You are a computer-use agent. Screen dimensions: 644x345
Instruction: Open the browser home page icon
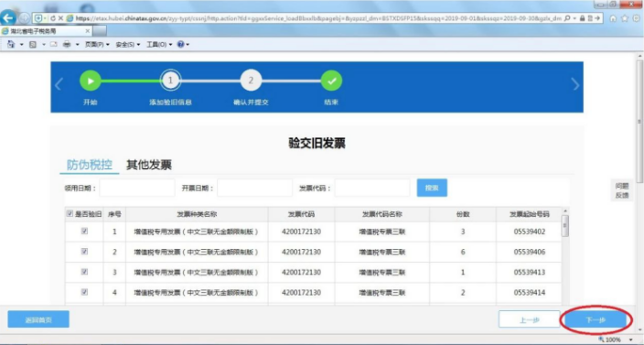point(613,18)
